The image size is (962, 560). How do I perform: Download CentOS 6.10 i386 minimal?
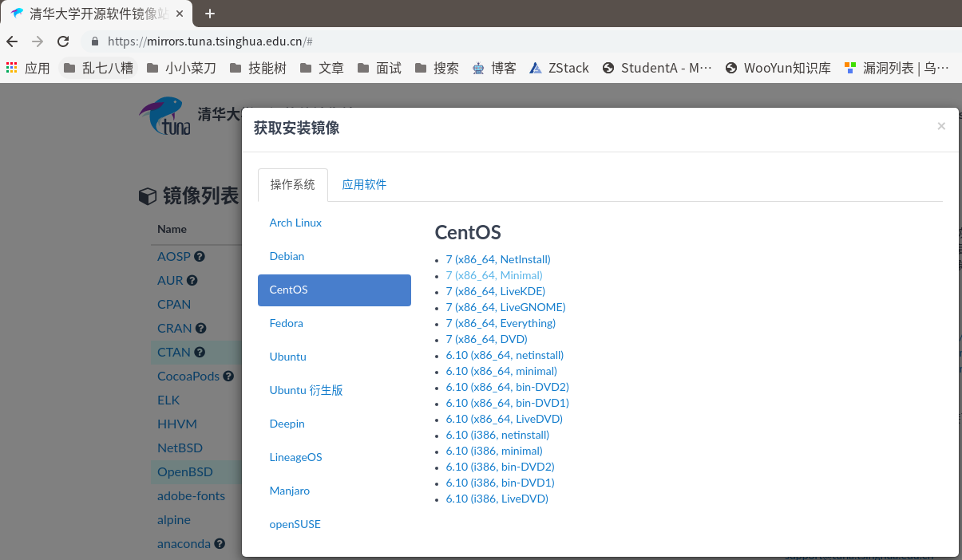[494, 451]
